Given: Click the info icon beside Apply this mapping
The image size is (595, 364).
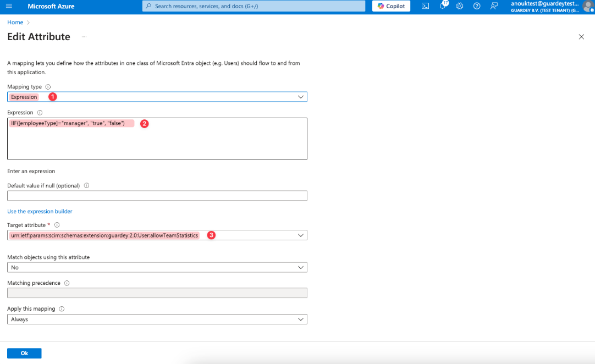Looking at the screenshot, I should (x=62, y=309).
